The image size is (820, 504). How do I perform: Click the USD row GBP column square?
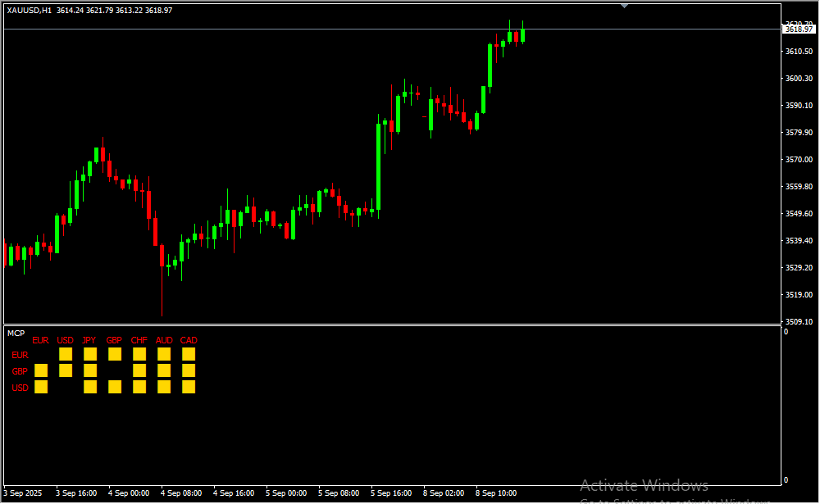click(115, 387)
